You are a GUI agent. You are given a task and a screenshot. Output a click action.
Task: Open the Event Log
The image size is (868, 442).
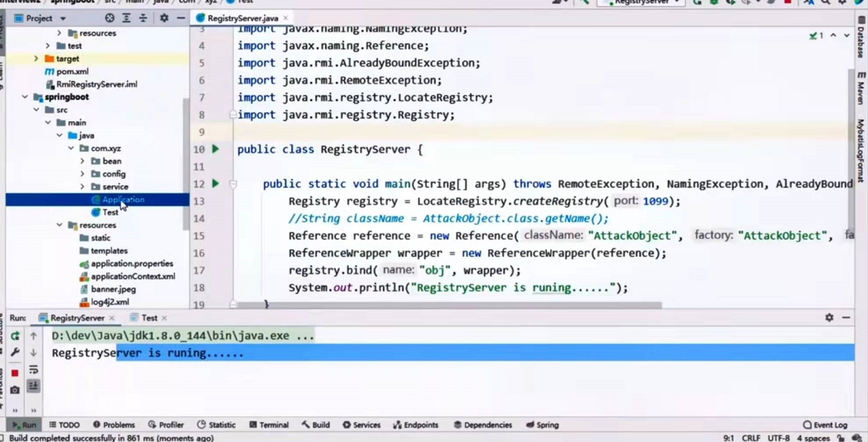pyautogui.click(x=826, y=425)
